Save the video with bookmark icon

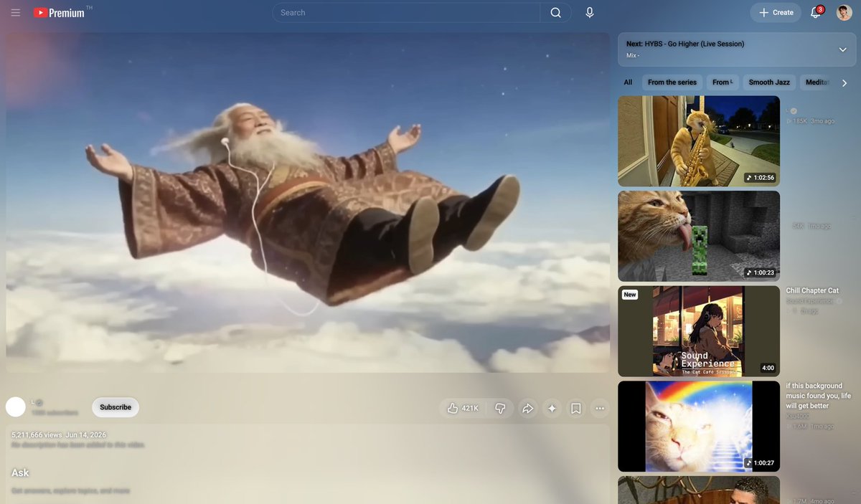pos(576,408)
